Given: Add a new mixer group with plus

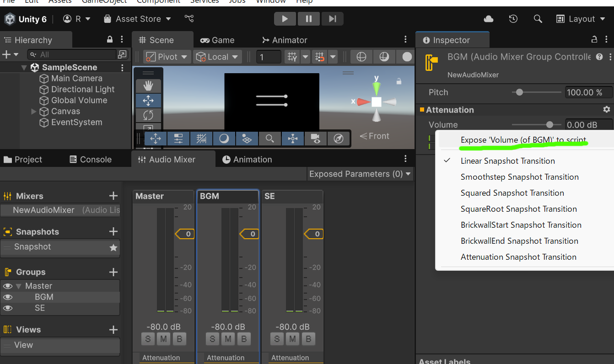Looking at the screenshot, I should pos(113,272).
